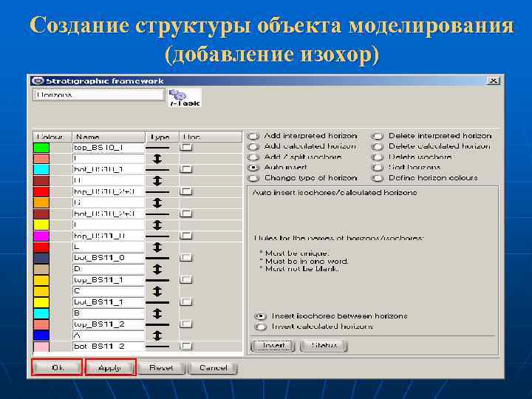This screenshot has height=399, width=532.
Task: Select the Auto insert radio option
Action: 253,168
